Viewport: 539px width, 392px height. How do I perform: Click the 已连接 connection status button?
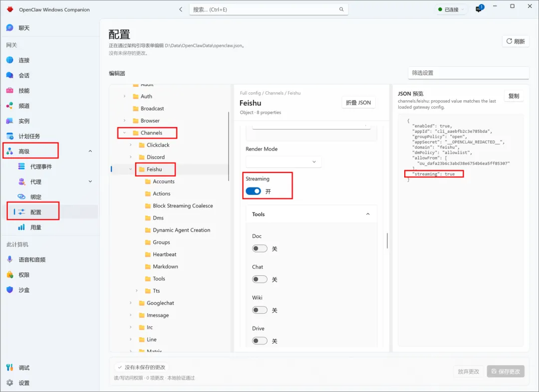(x=450, y=9)
